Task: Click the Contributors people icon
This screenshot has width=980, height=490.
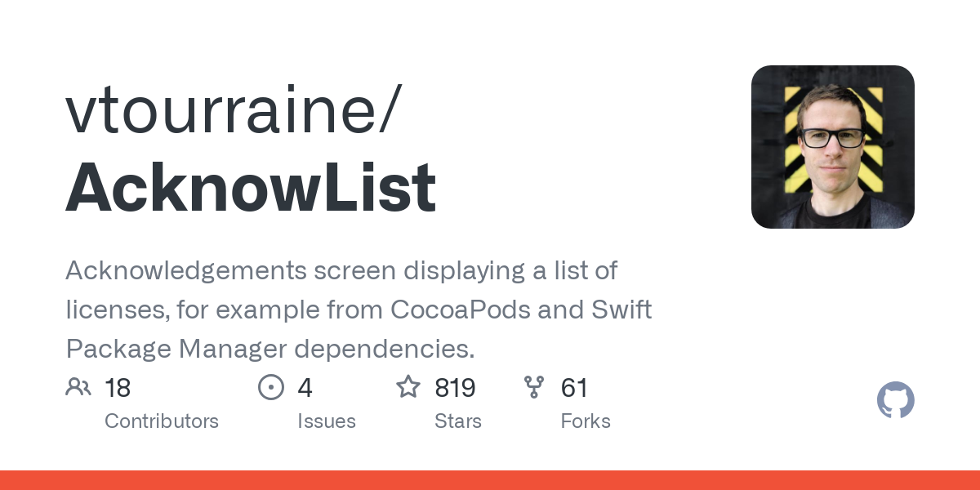Action: [78, 387]
